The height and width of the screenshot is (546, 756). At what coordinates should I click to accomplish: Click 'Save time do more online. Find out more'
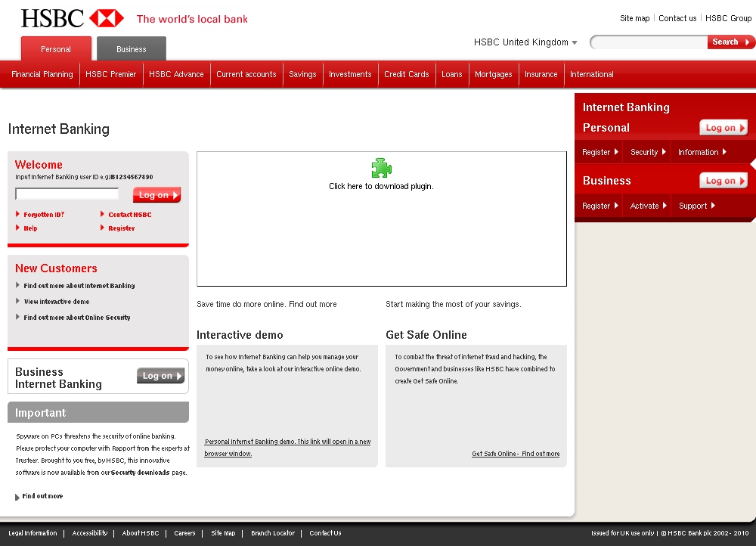point(267,304)
